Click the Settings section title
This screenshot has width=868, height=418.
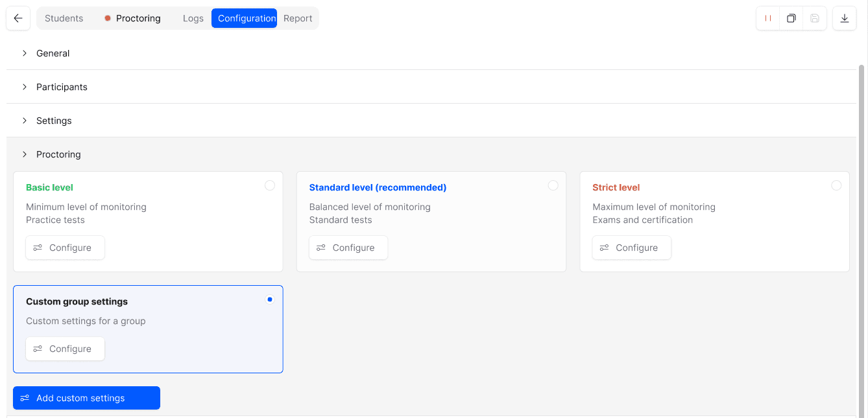(54, 121)
